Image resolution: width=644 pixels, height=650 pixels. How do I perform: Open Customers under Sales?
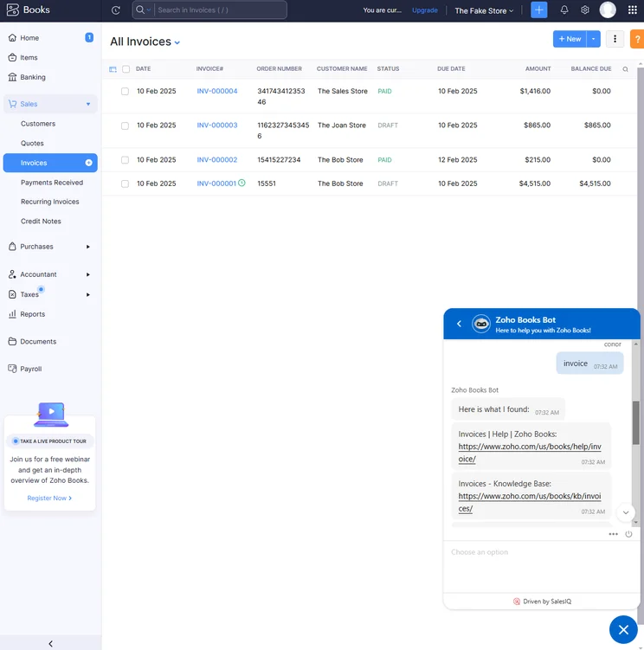pyautogui.click(x=38, y=124)
